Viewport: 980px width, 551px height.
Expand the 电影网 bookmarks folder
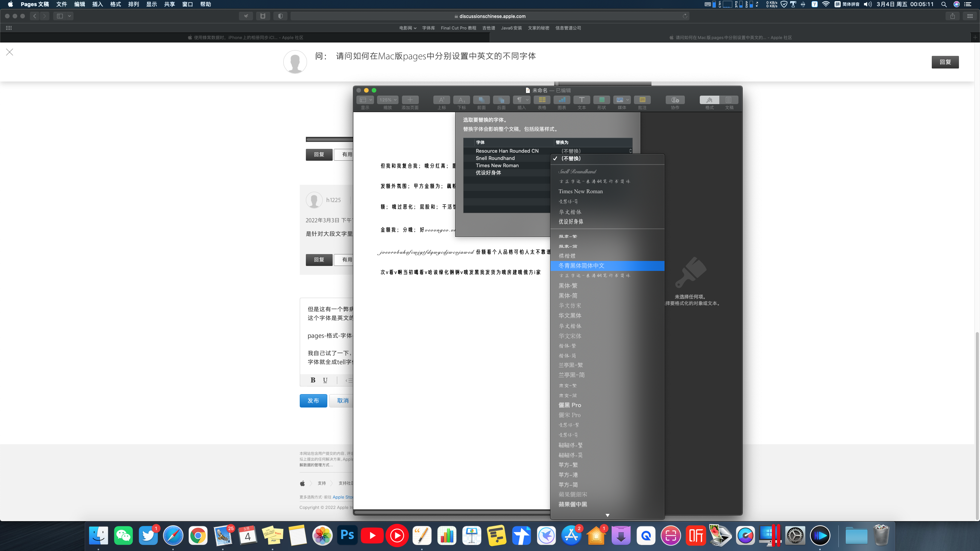[x=407, y=28]
